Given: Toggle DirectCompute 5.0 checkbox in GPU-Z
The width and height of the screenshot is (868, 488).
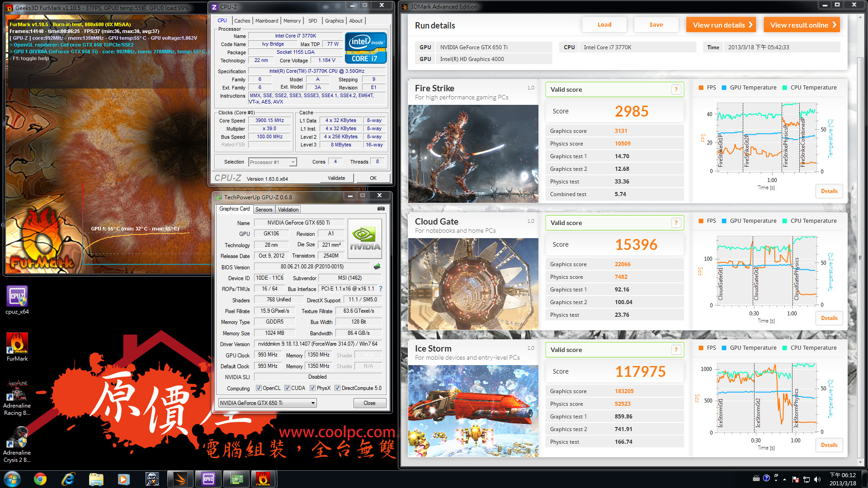Looking at the screenshot, I should pyautogui.click(x=337, y=388).
